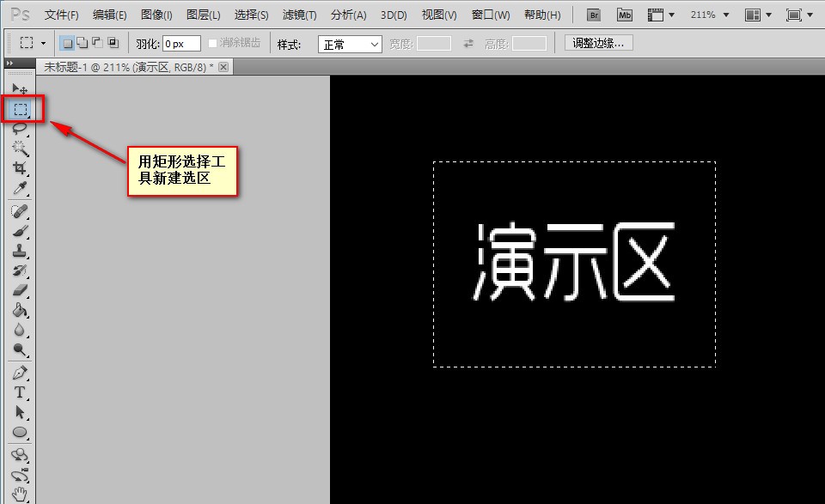
Task: Close the 未标题-1 document tab
Action: pos(223,67)
